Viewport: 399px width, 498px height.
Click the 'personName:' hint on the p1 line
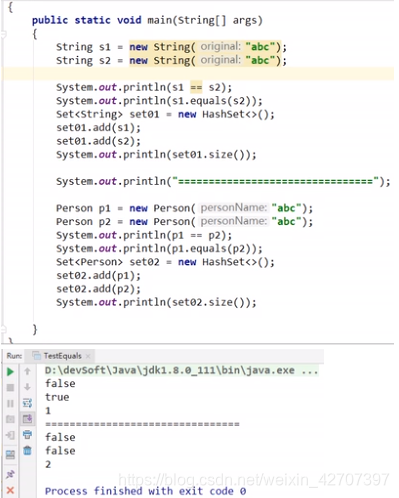[234, 208]
